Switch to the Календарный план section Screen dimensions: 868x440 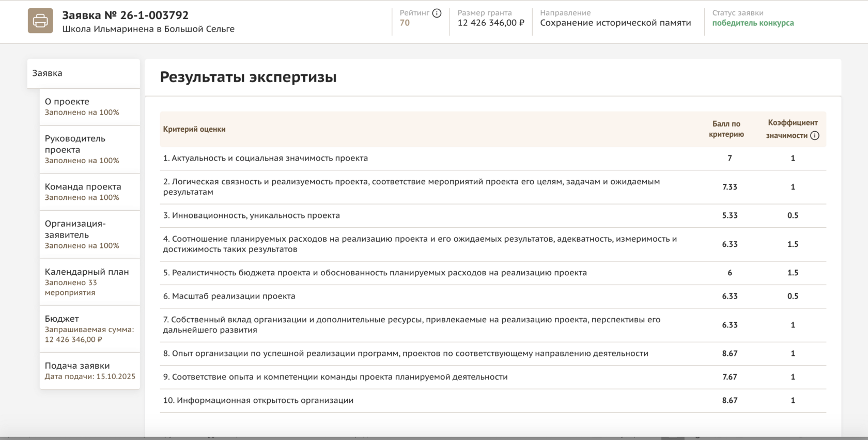click(x=90, y=282)
